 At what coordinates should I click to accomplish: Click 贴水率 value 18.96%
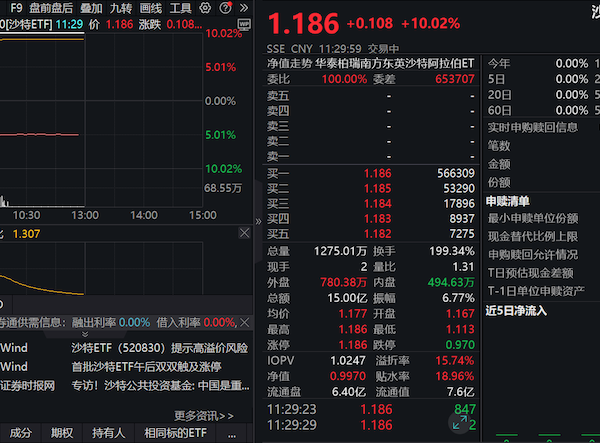point(455,376)
